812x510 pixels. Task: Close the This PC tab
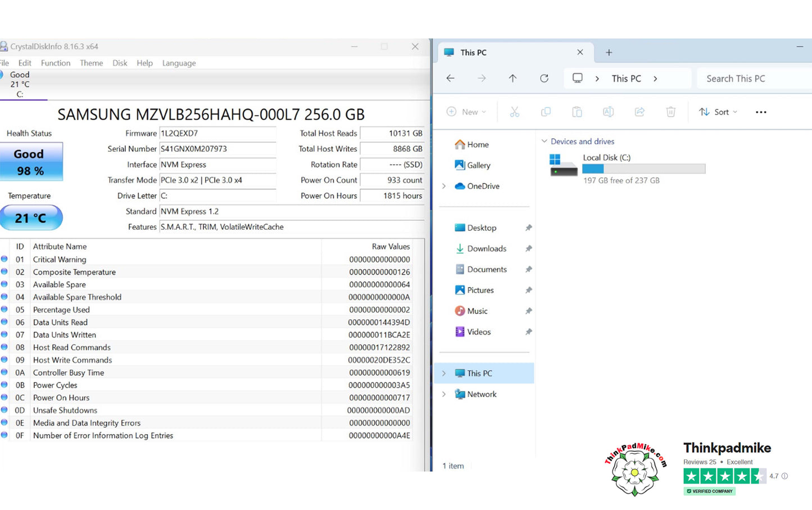pos(580,52)
